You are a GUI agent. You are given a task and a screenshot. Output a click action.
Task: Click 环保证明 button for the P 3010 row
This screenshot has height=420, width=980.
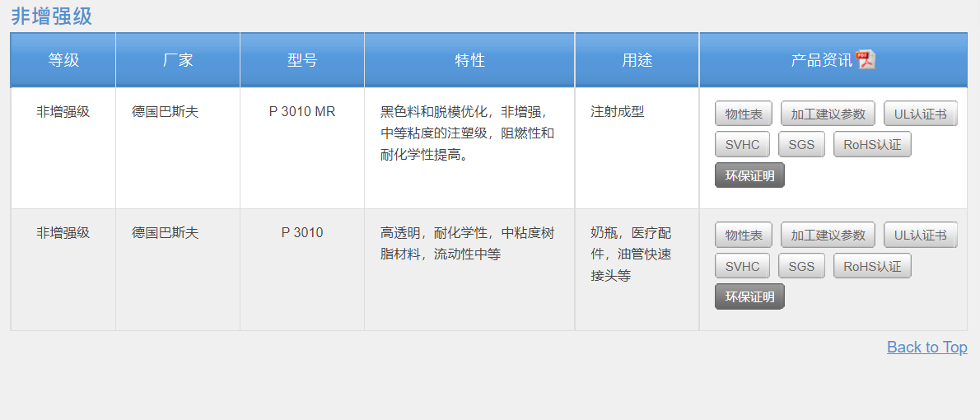[749, 296]
